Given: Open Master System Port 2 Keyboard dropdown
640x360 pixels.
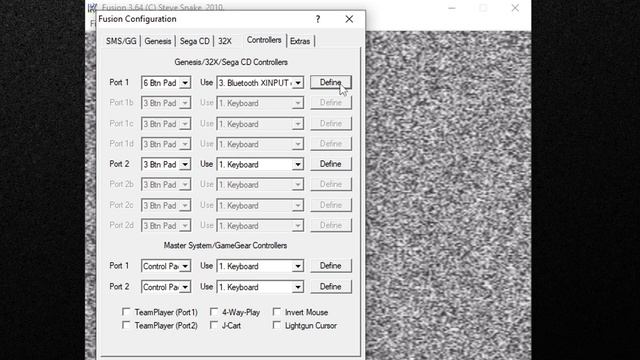Looking at the screenshot, I should click(260, 287).
